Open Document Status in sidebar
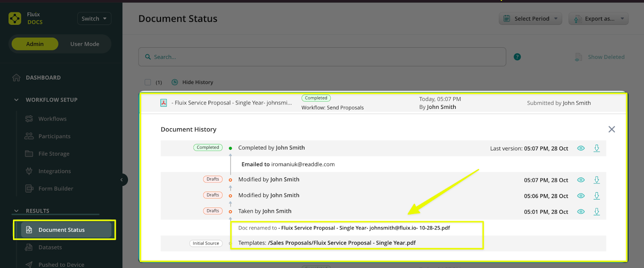644x268 pixels. click(62, 230)
